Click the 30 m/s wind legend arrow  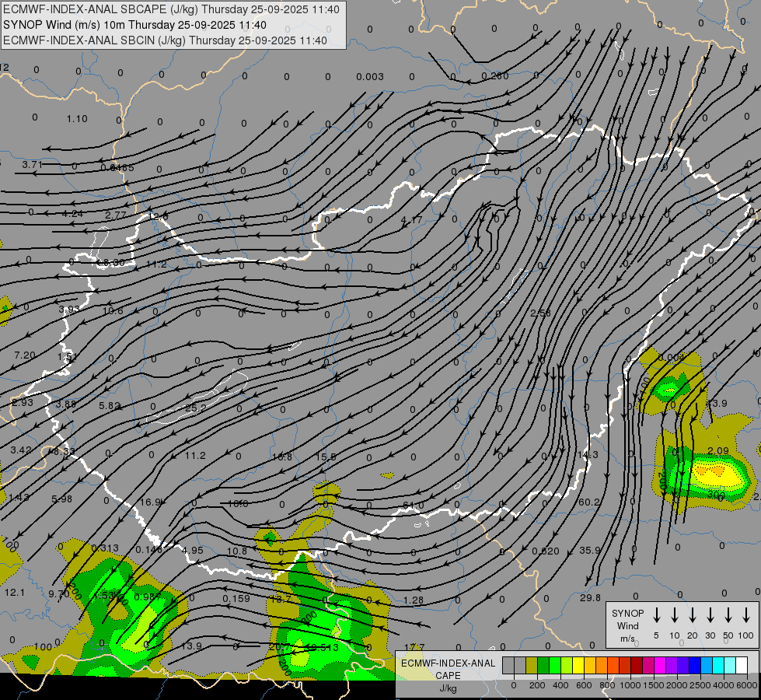(x=710, y=614)
